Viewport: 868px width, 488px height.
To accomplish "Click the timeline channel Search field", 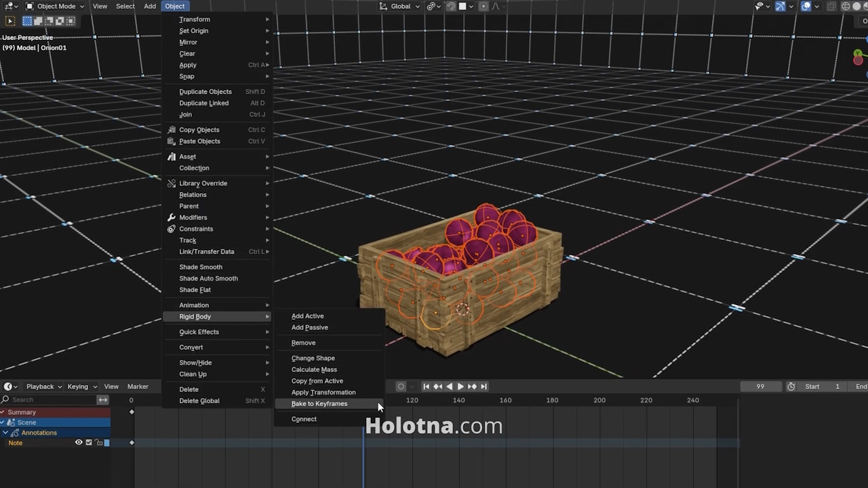I will [x=49, y=400].
